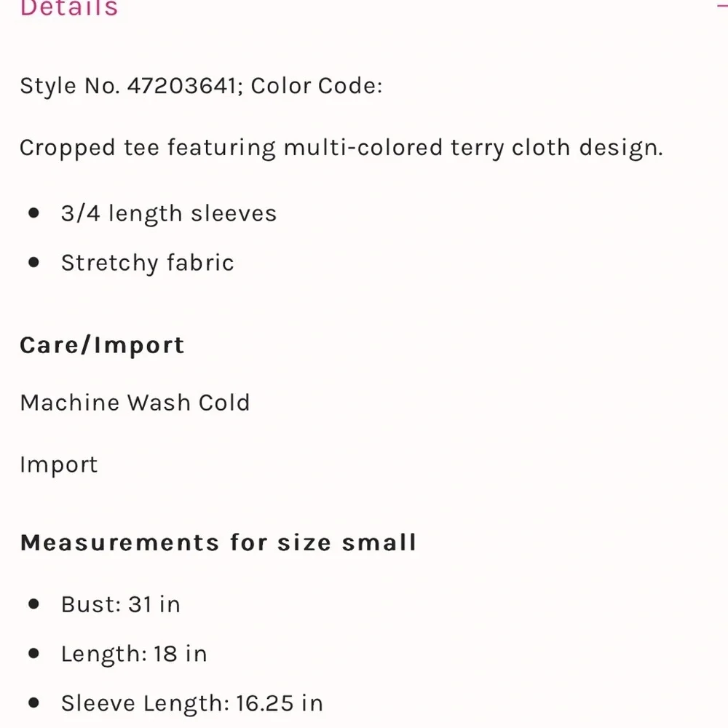Viewport: 728px width, 728px height.
Task: Click the Details section heading
Action: point(69,8)
